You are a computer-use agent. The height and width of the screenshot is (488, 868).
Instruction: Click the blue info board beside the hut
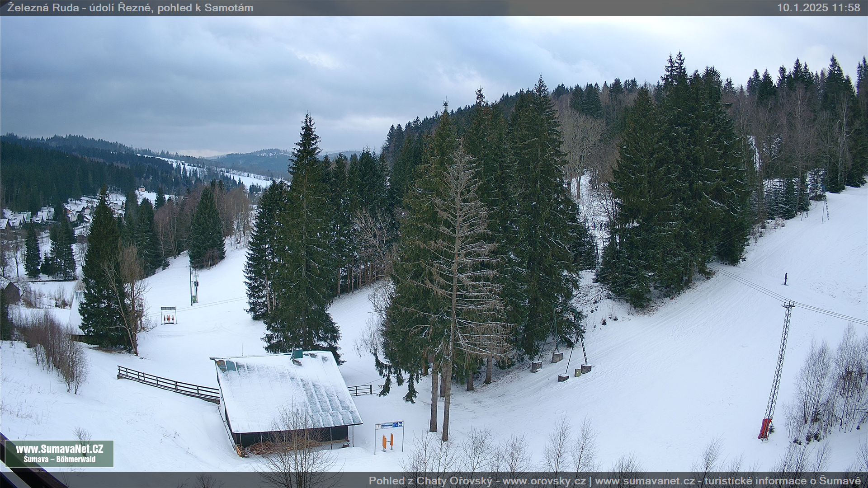pos(389,425)
